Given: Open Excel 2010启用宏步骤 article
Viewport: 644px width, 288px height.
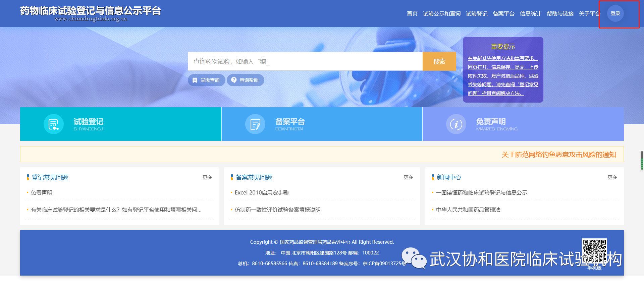Looking at the screenshot, I should click(262, 192).
